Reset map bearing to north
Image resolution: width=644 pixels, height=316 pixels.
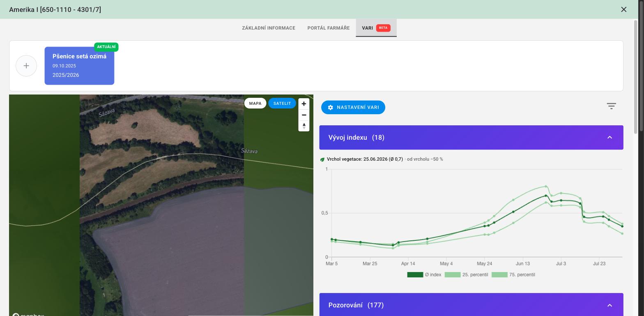point(304,126)
